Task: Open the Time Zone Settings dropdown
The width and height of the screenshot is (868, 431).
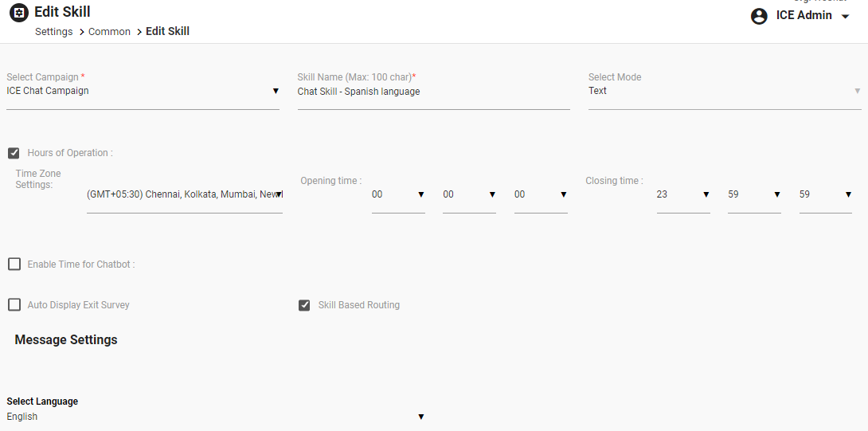Action: tap(184, 194)
